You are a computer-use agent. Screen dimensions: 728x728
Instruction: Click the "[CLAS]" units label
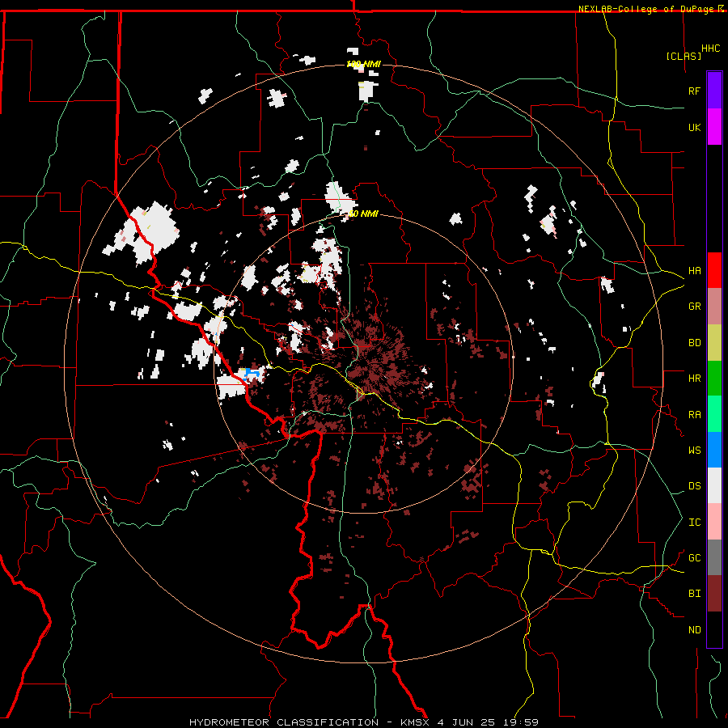[x=684, y=56]
